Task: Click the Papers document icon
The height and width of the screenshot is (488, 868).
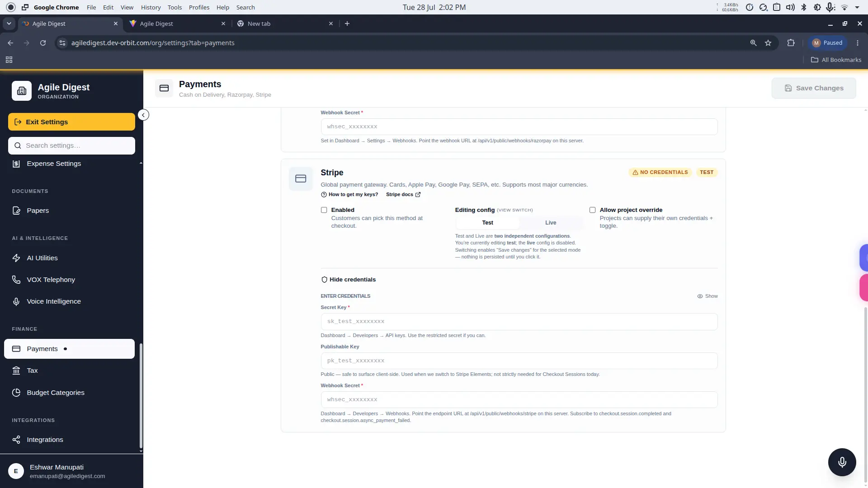Action: (x=16, y=211)
